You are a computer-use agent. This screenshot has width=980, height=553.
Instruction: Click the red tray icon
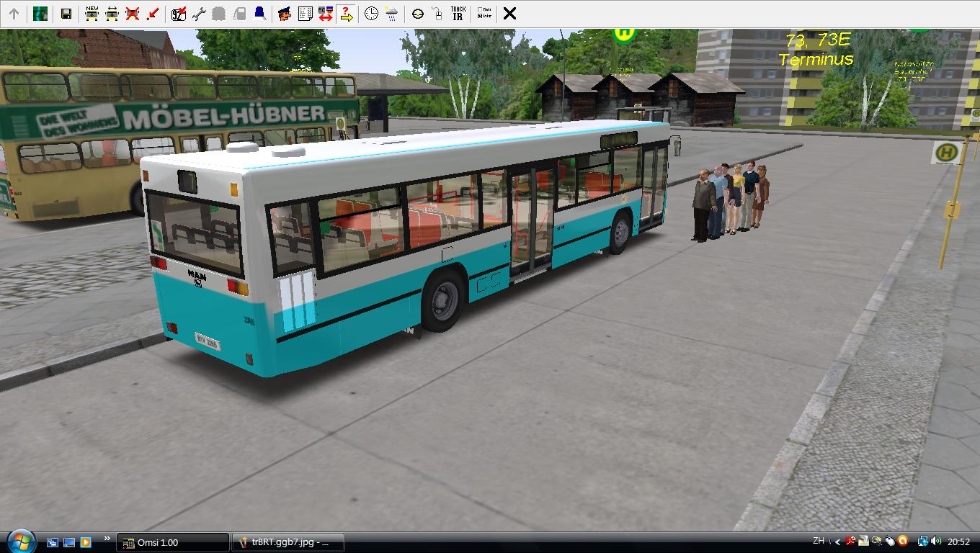(851, 541)
